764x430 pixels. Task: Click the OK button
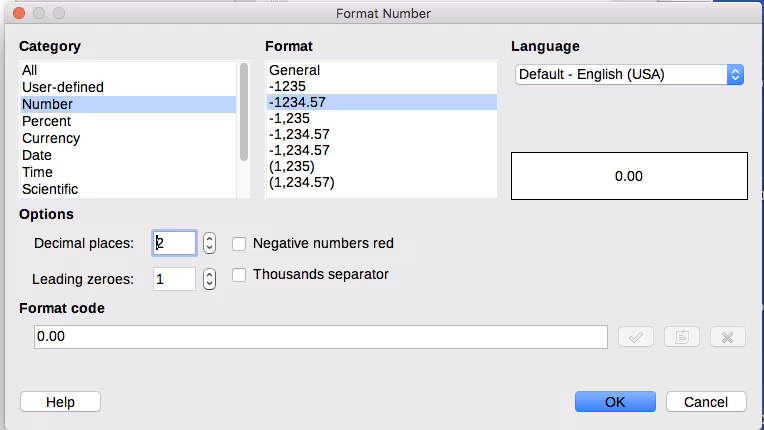[x=615, y=402]
